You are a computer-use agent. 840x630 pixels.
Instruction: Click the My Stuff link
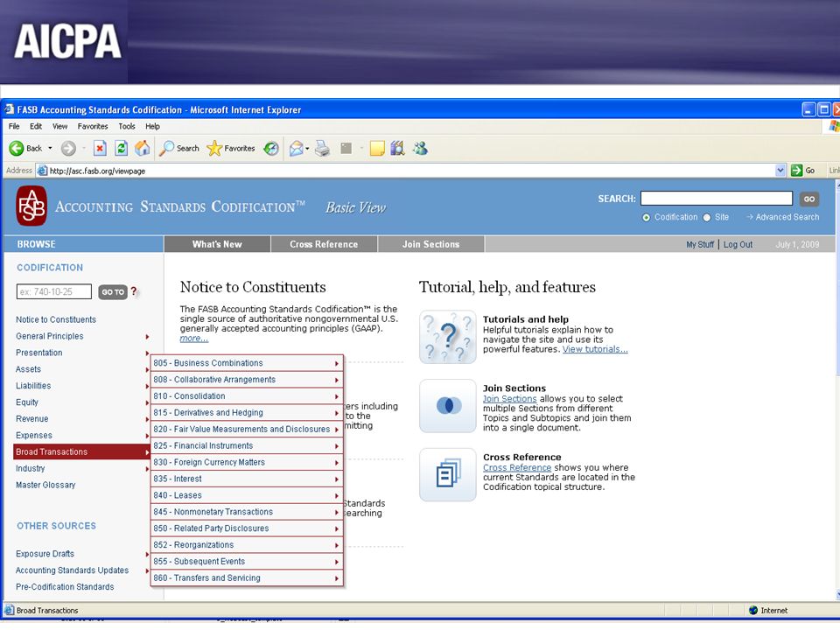point(700,244)
